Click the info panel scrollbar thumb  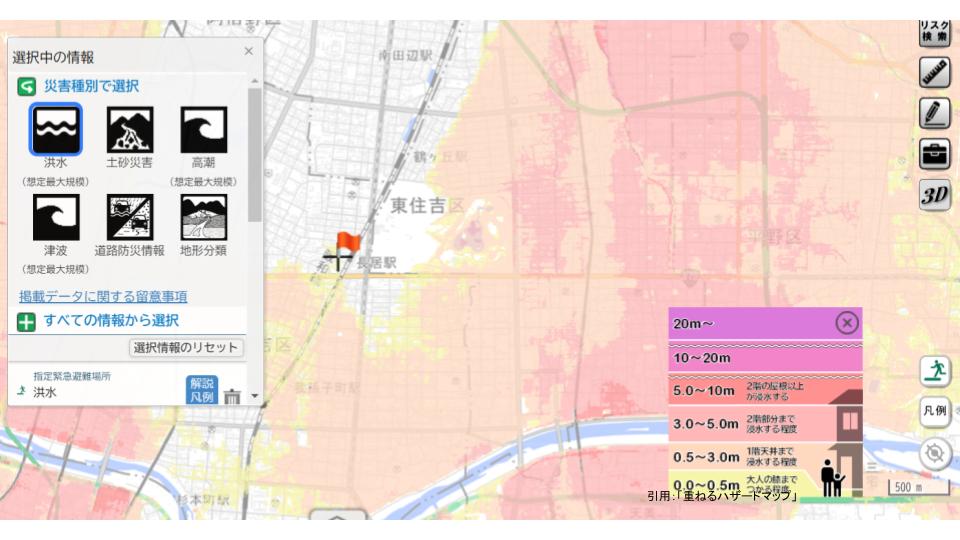(x=255, y=154)
